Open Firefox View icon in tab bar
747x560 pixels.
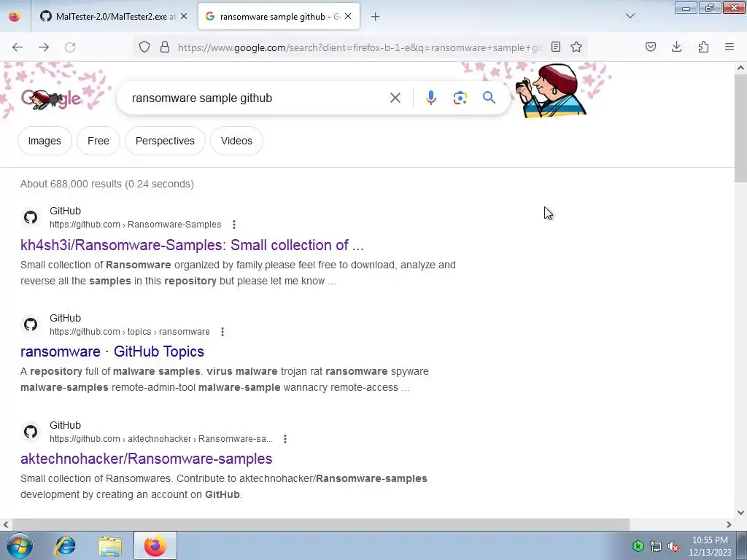tap(15, 16)
